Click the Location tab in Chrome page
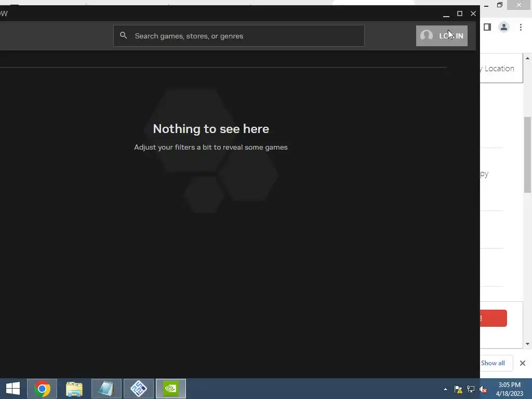This screenshot has height=399, width=532. pos(501,68)
